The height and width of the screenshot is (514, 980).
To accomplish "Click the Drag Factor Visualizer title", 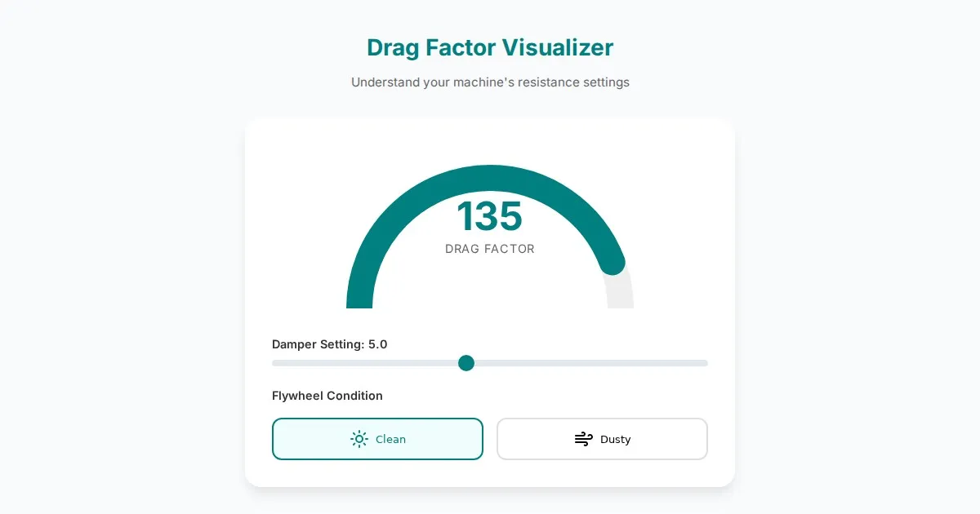I will point(490,47).
